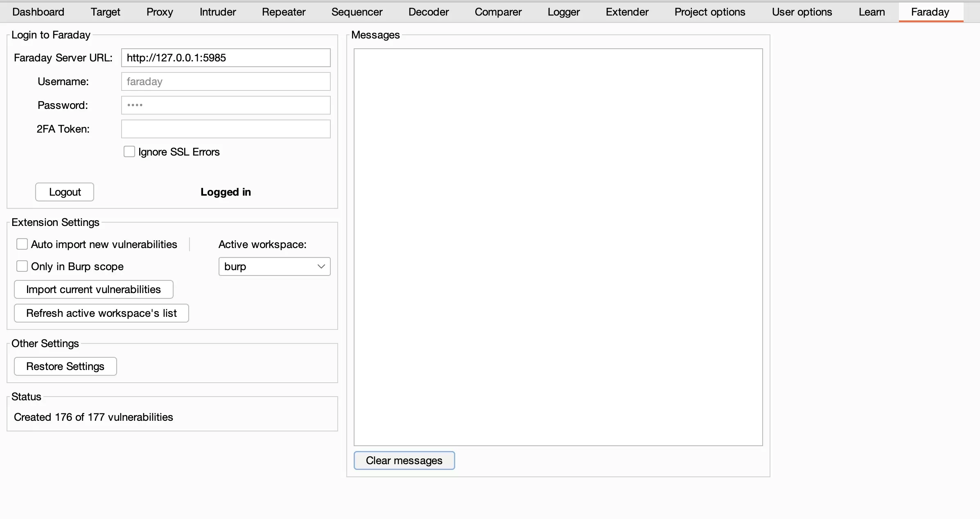Open the Repeater tab

[x=283, y=11]
